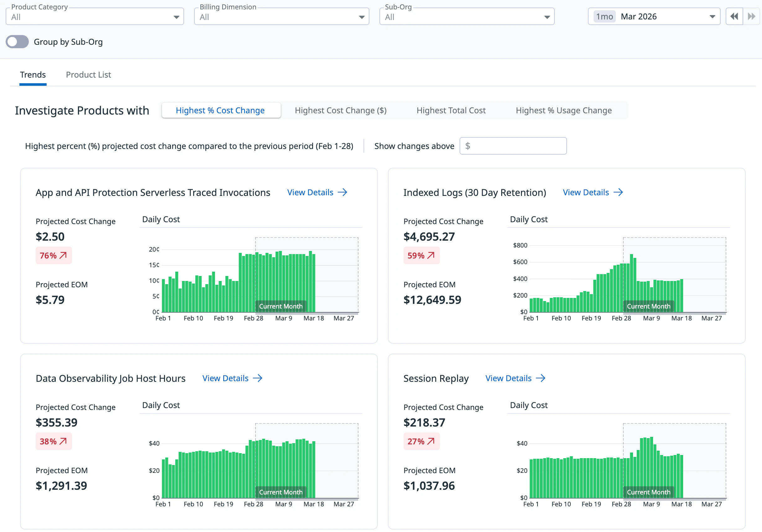762x532 pixels.
Task: Open the Product Category dropdown
Action: 95,17
